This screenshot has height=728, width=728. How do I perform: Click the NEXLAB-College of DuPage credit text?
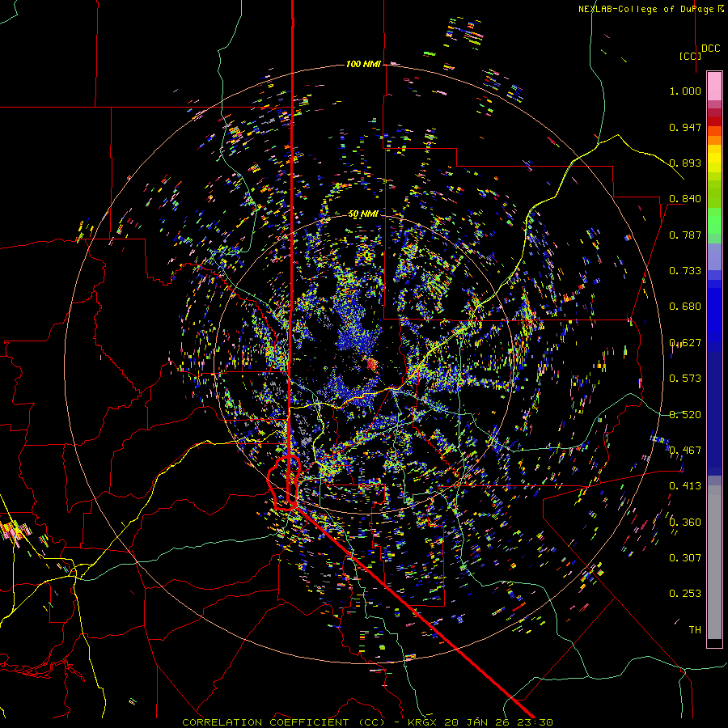(x=651, y=9)
